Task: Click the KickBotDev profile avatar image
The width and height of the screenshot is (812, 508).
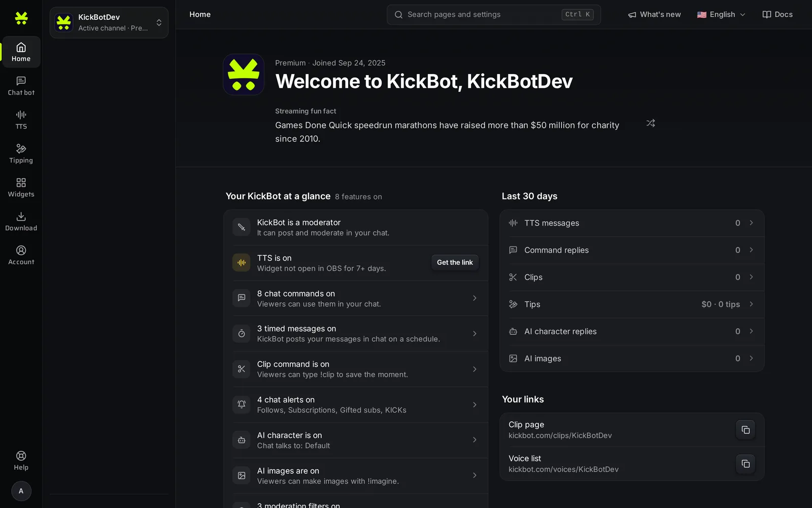Action: [x=244, y=75]
